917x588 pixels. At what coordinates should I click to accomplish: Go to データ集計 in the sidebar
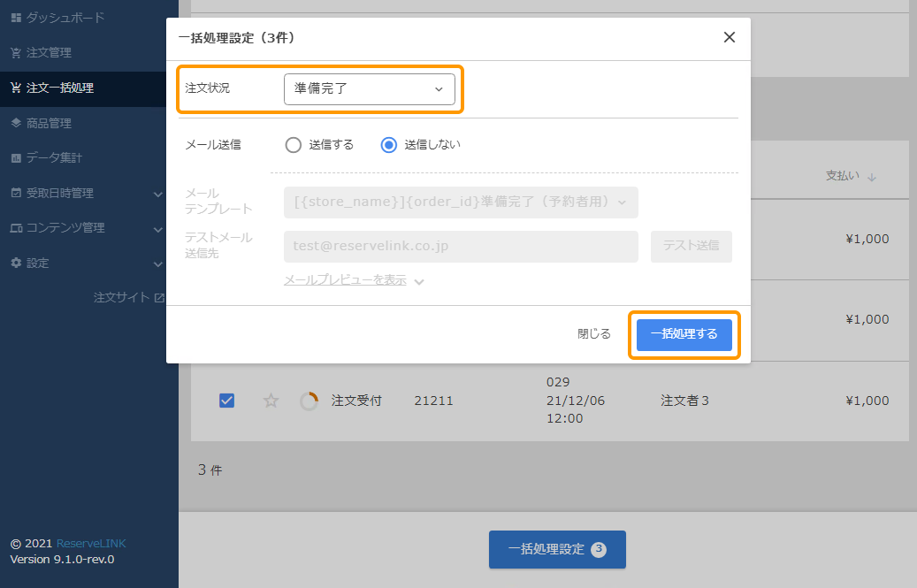[53, 158]
